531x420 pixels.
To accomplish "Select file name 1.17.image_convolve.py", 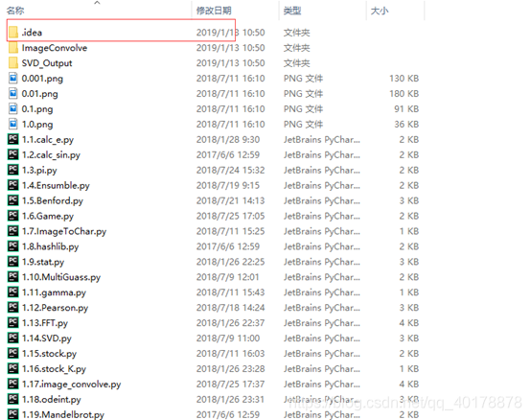I will 72,385.
